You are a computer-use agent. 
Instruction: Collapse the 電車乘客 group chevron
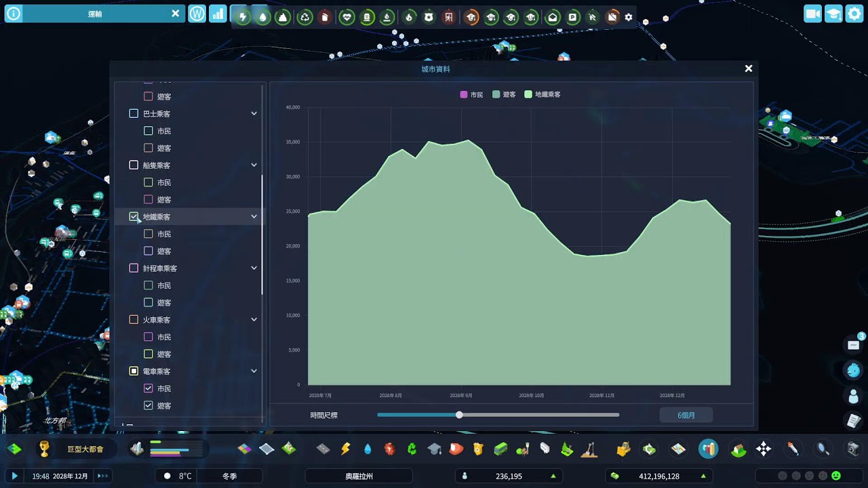[x=254, y=371]
